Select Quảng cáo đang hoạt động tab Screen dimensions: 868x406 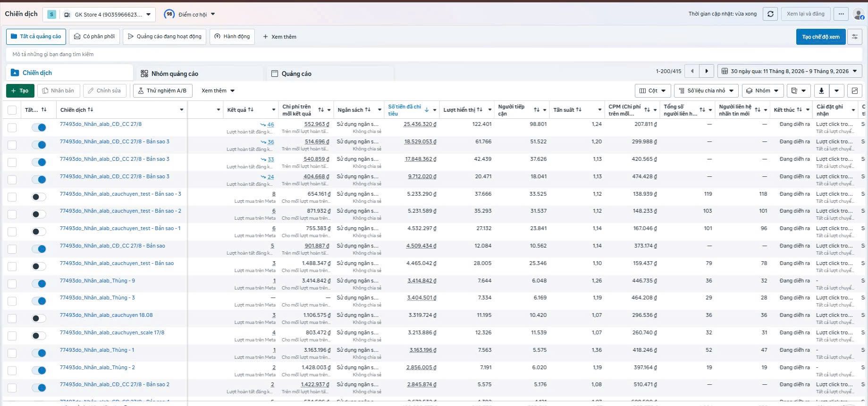164,36
